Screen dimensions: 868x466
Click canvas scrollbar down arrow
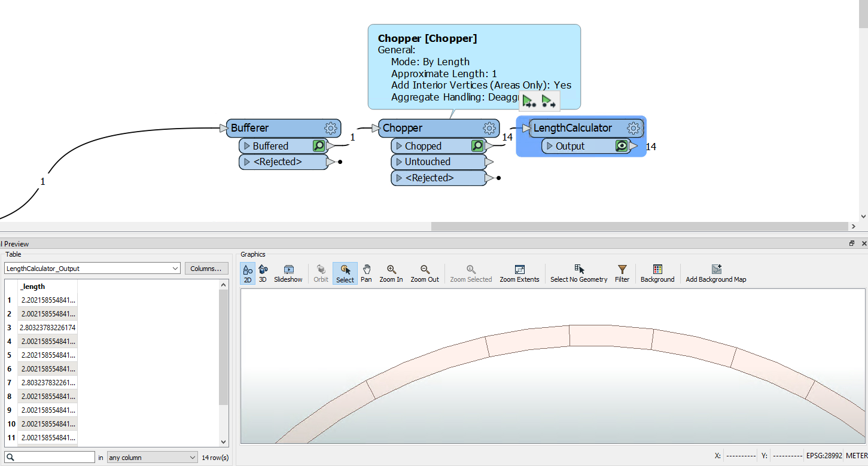coord(863,217)
